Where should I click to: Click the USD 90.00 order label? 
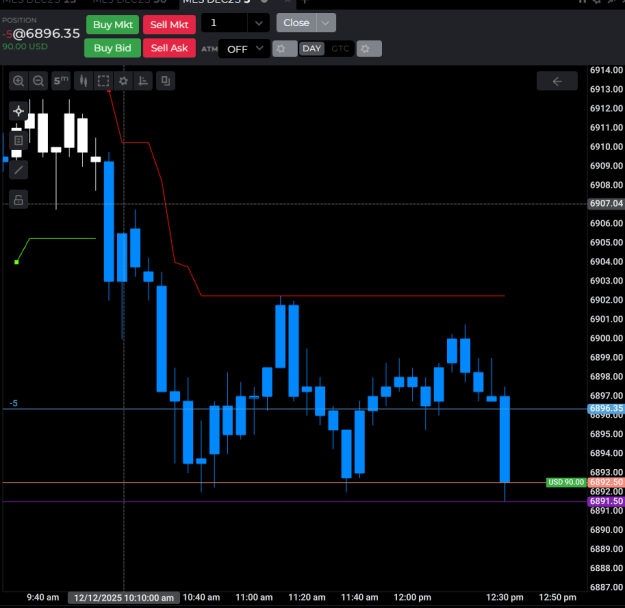coord(566,482)
